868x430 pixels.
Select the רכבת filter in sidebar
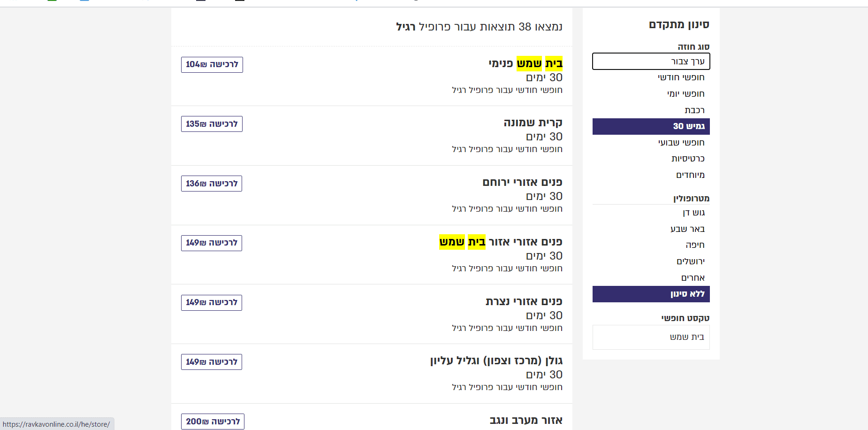coord(694,110)
